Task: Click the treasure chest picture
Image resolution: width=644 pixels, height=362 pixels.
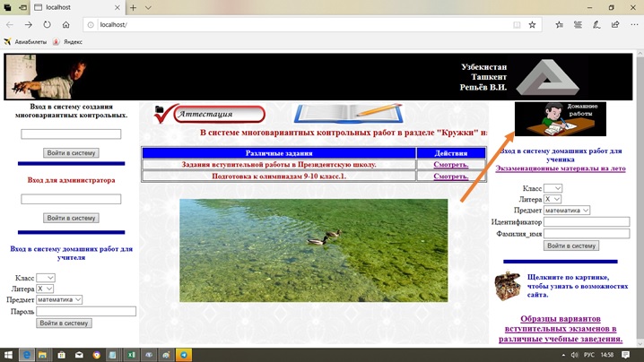Action: pos(508,286)
